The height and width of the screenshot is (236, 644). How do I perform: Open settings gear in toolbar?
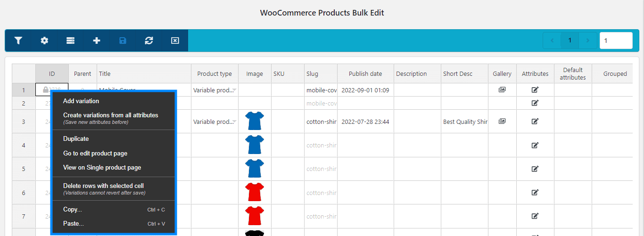click(x=44, y=41)
